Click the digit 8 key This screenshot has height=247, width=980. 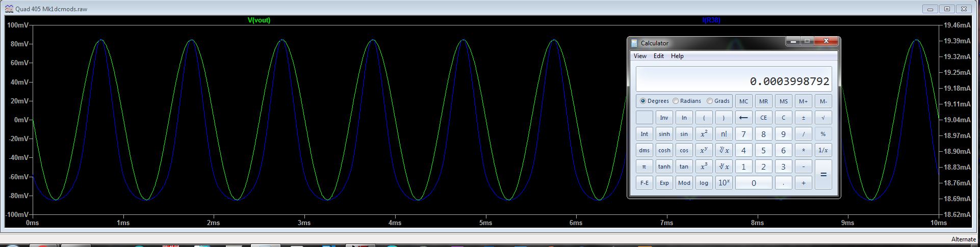tap(763, 134)
